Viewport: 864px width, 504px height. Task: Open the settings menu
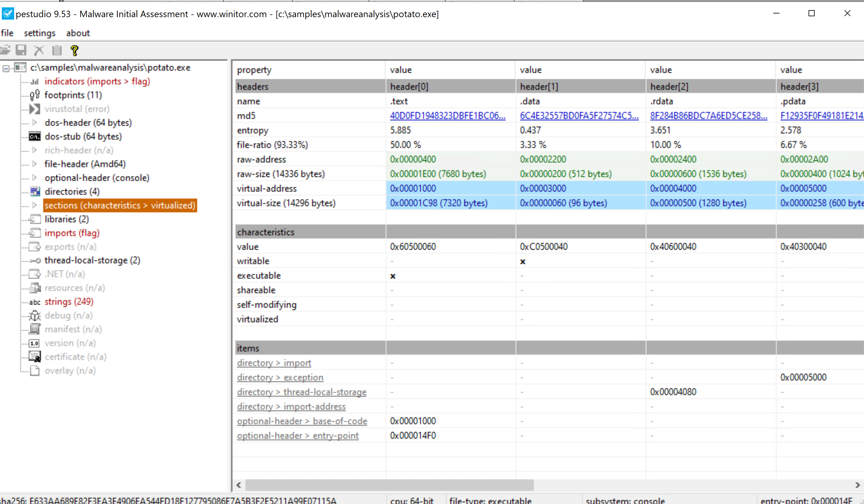tap(40, 33)
